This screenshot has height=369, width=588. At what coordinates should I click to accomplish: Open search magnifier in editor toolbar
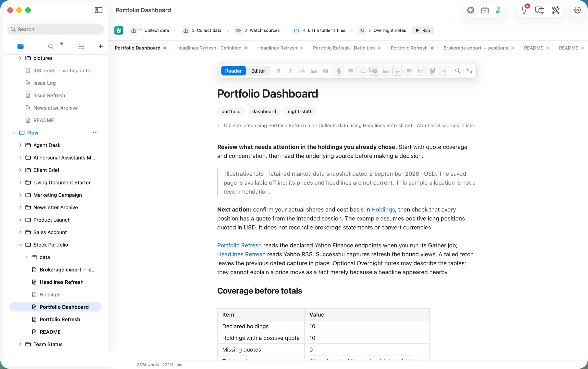(x=457, y=71)
